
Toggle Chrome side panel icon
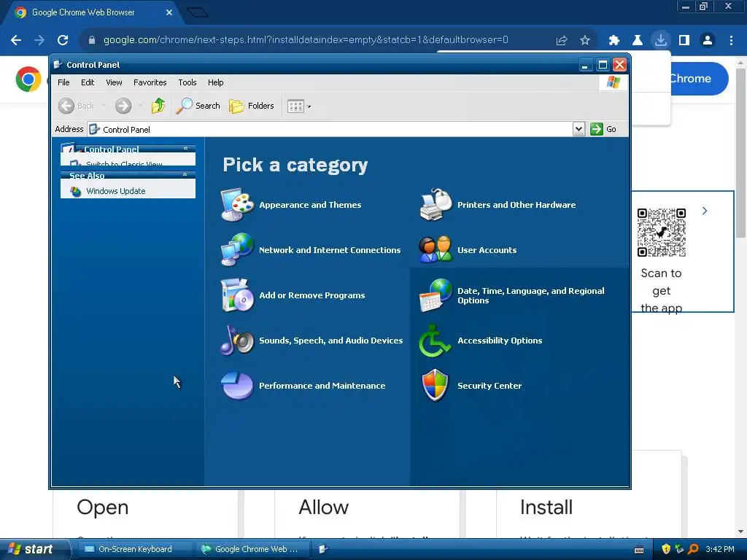(684, 40)
